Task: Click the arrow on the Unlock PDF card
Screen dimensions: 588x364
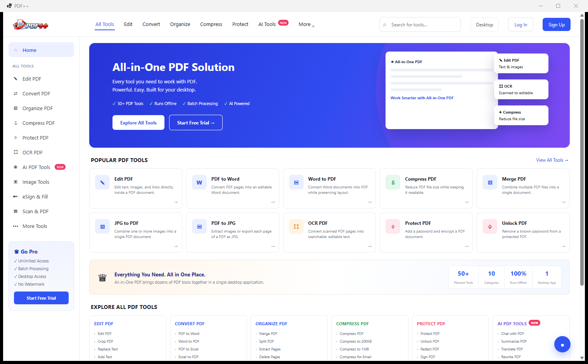Action: [x=563, y=246]
